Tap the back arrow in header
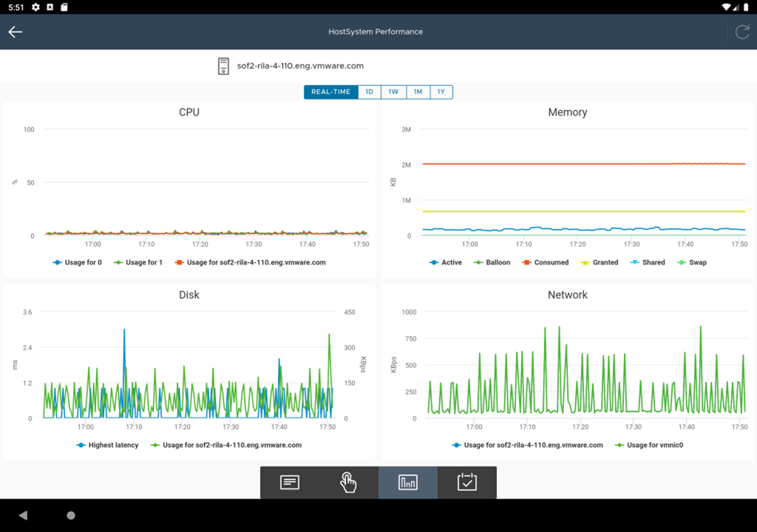The width and height of the screenshot is (757, 532). click(x=16, y=32)
